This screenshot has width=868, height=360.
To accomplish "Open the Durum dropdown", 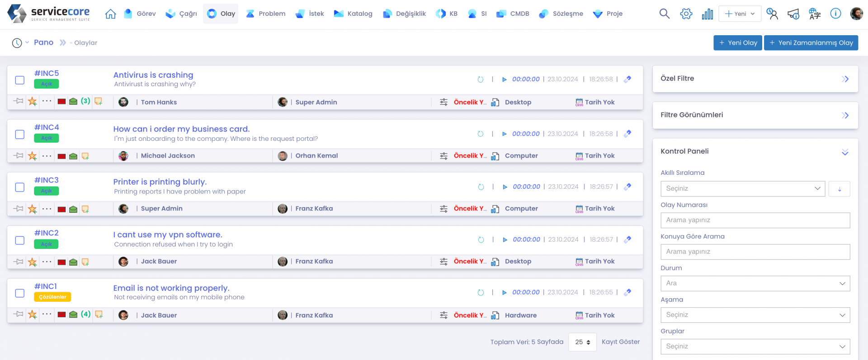I will pyautogui.click(x=755, y=284).
